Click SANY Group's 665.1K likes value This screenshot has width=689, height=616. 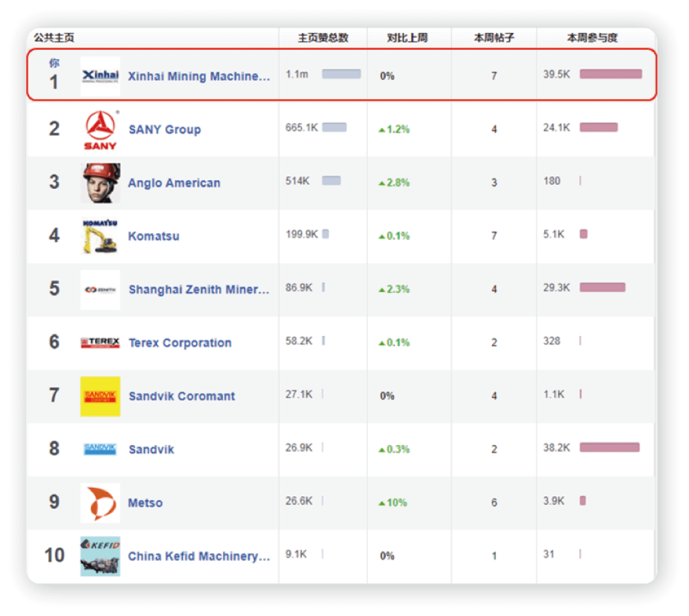pos(302,128)
